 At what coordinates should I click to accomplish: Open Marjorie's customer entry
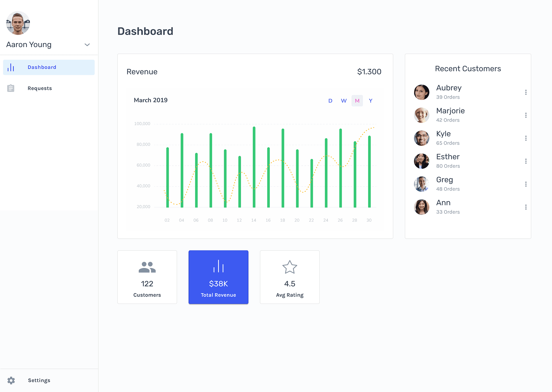450,115
